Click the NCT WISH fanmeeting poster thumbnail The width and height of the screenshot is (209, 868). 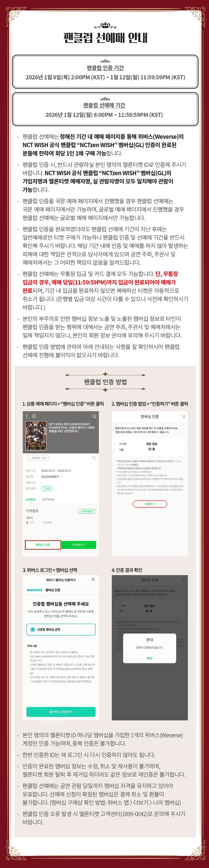click(36, 436)
